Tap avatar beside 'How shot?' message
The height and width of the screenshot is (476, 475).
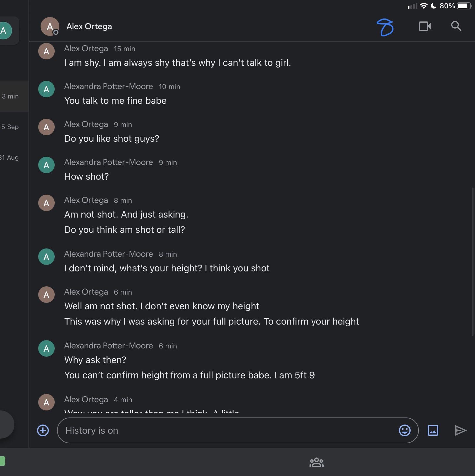pos(46,165)
